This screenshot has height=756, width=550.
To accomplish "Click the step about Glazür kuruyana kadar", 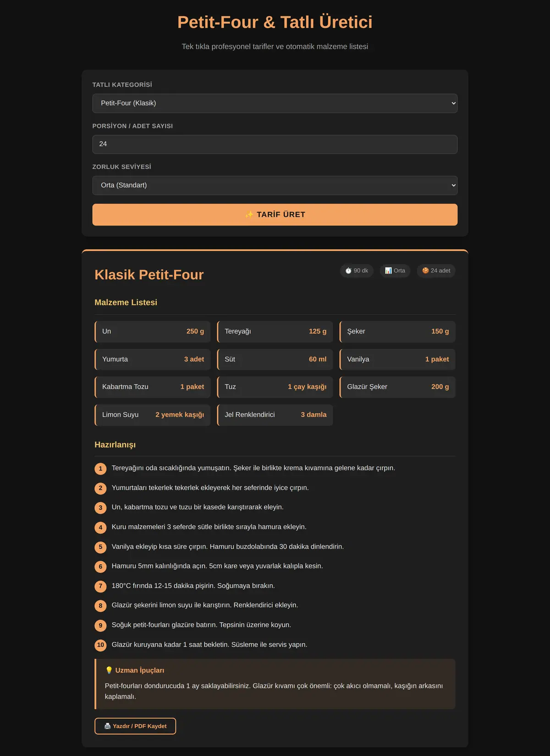I will tap(209, 645).
